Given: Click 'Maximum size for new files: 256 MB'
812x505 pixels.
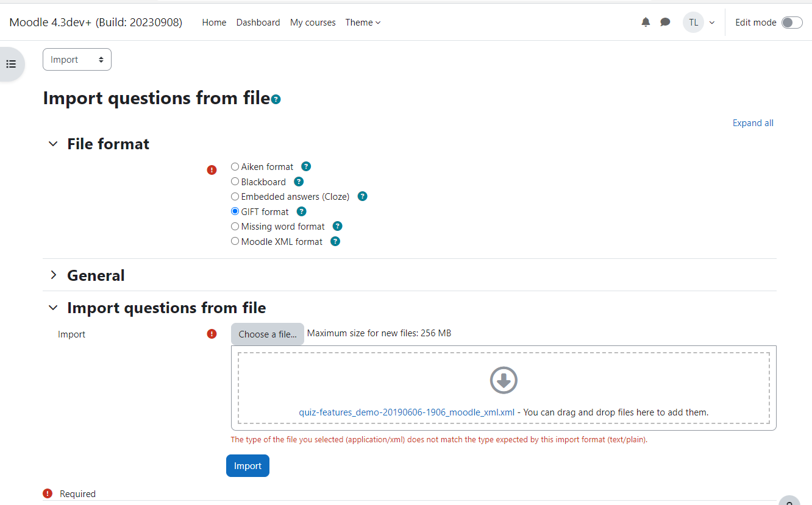Looking at the screenshot, I should [379, 333].
